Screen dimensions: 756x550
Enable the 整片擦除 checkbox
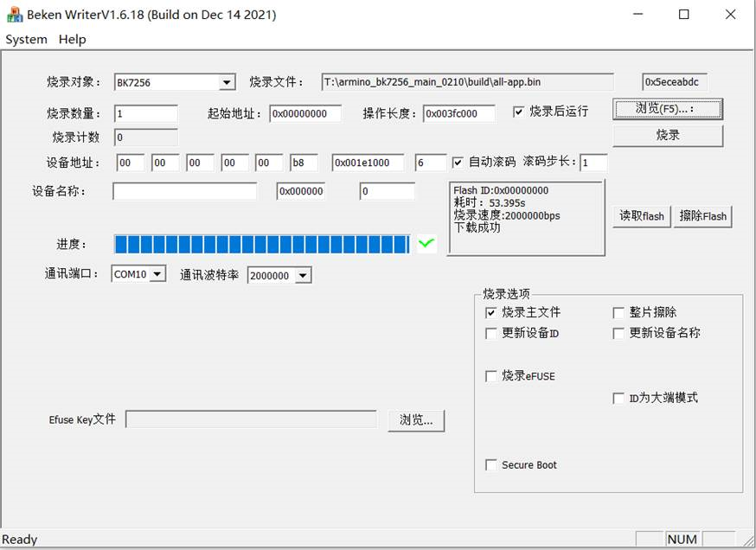click(x=618, y=312)
